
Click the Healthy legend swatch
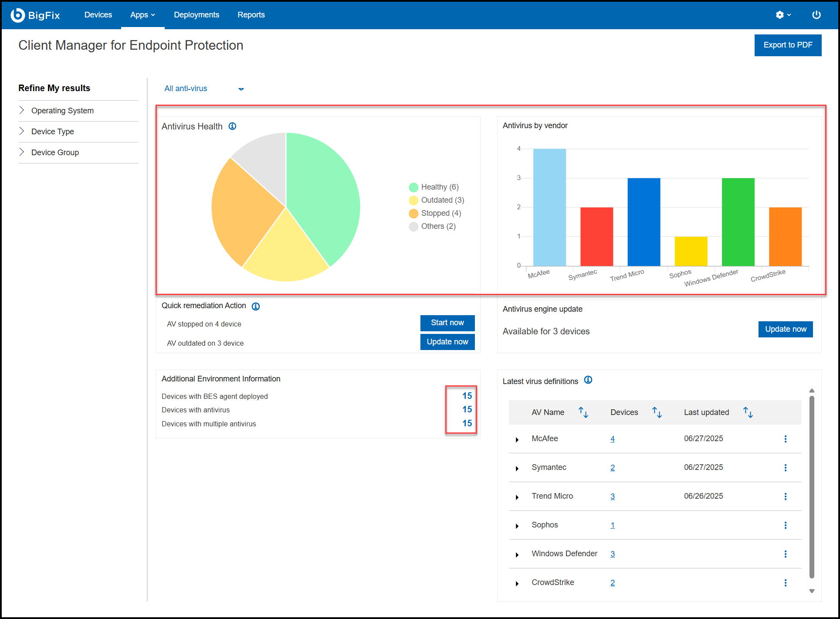click(x=413, y=187)
